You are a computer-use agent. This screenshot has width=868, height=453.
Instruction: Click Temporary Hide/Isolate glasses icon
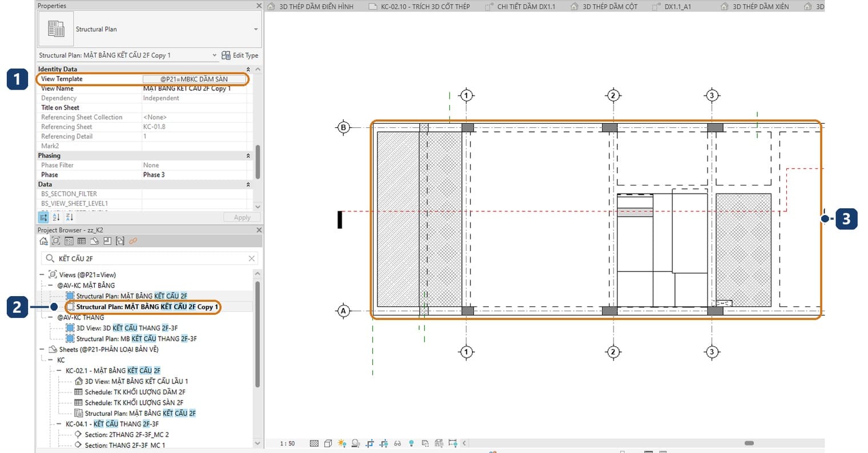coord(397,443)
